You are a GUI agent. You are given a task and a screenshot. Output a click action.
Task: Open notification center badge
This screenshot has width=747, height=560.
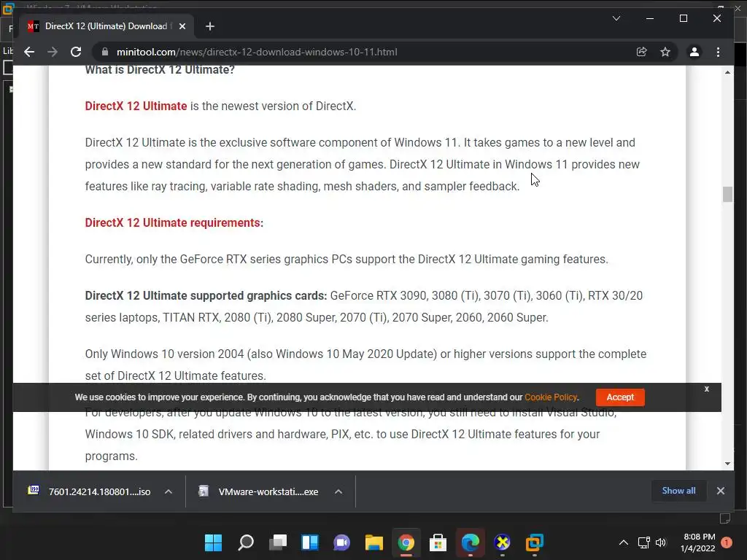pos(727,542)
